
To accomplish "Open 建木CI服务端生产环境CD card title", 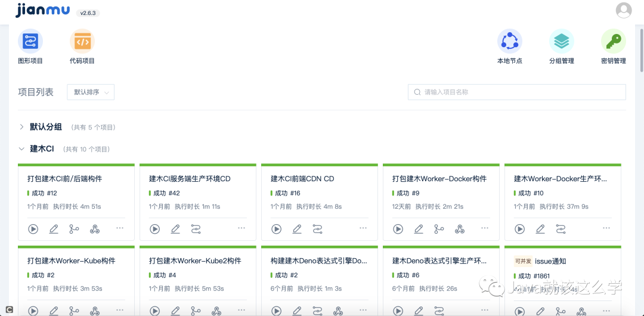I will (x=190, y=179).
